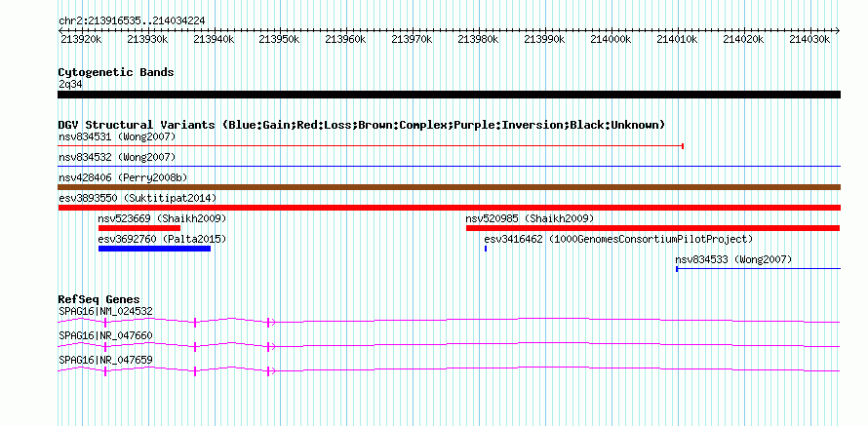Click the 213940k ruler tick label
Image resolution: width=868 pixels, height=426 pixels.
click(214, 39)
